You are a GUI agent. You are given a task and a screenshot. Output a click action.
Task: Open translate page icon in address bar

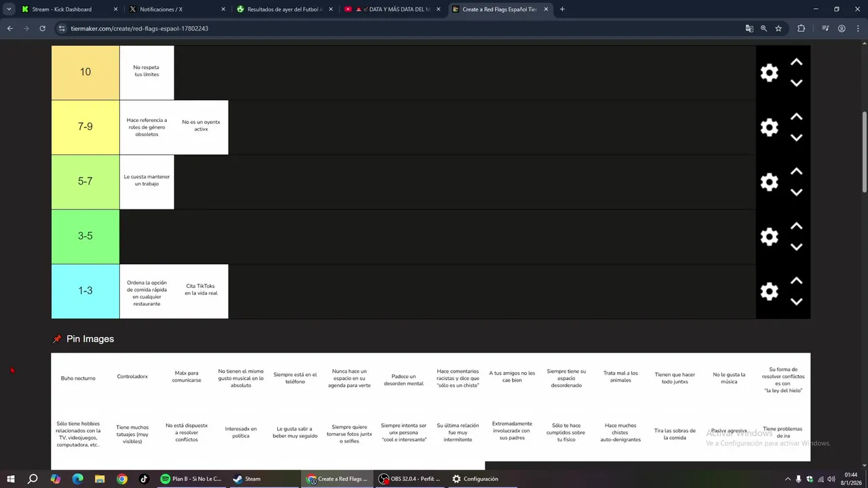click(x=749, y=28)
